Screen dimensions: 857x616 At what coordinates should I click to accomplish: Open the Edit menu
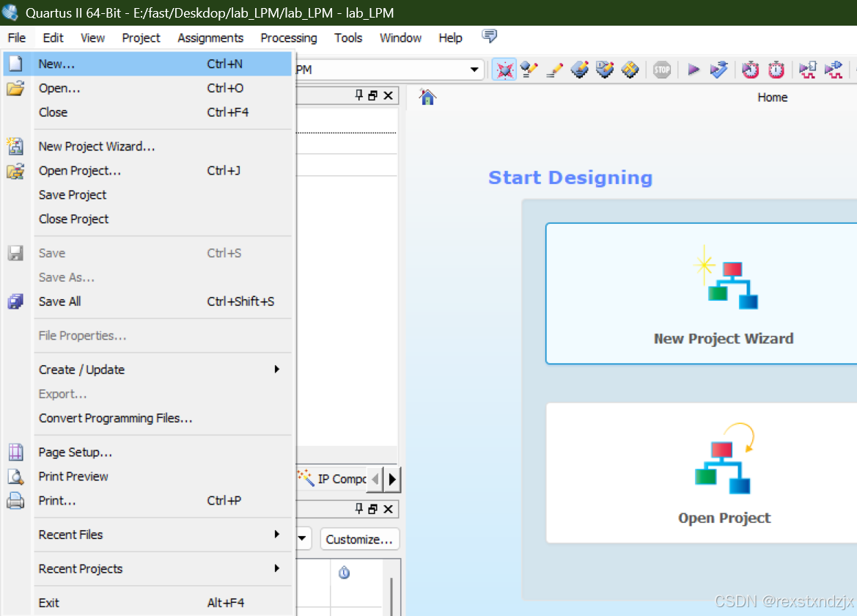click(53, 37)
